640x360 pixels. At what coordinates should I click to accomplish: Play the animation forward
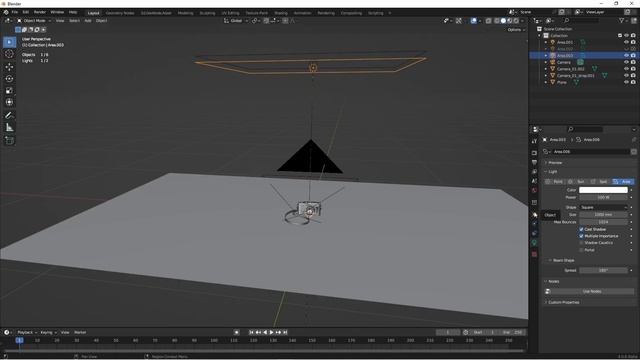(272, 332)
